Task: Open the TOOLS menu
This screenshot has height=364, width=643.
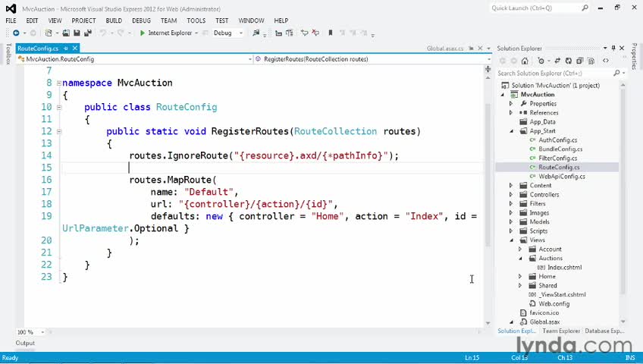Action: [x=196, y=20]
